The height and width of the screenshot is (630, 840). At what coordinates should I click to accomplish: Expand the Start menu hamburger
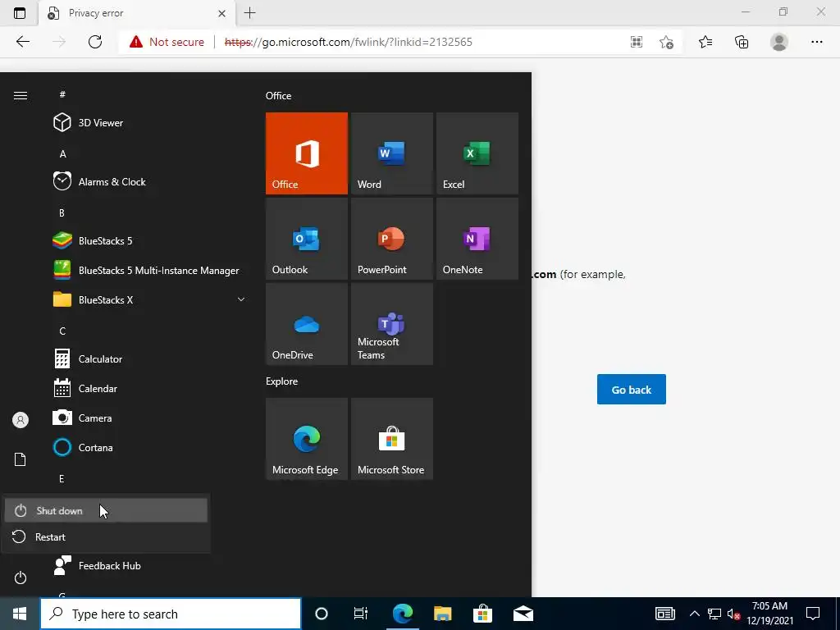pos(21,95)
